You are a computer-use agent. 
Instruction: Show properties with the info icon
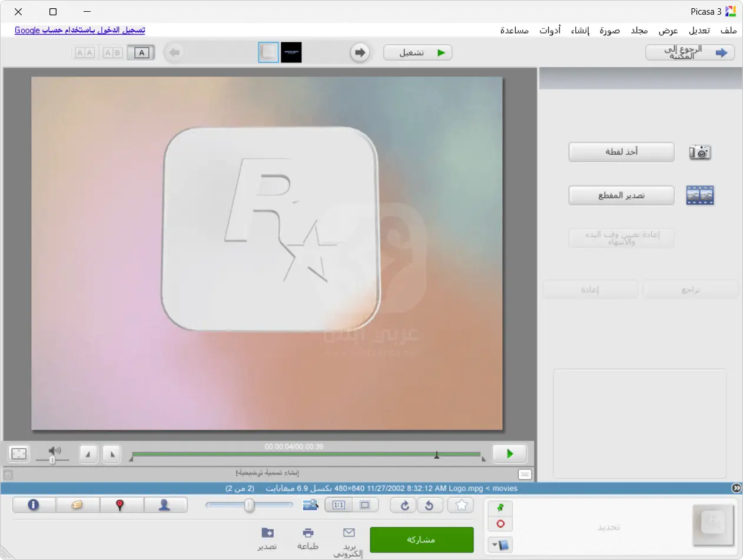point(34,505)
